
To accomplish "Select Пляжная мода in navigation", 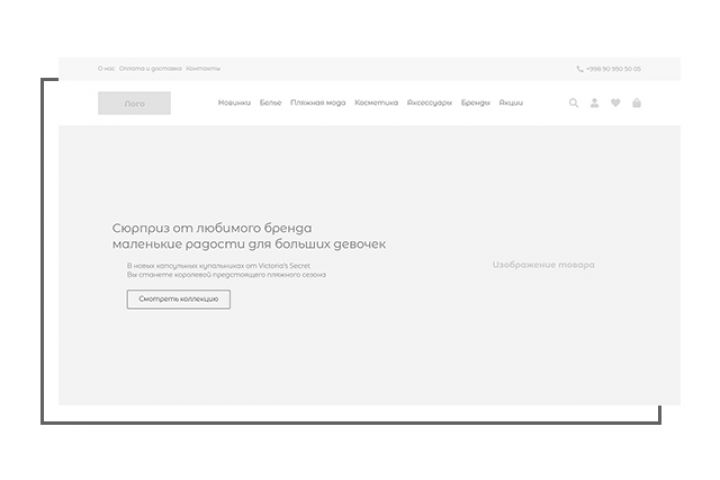I will click(318, 102).
